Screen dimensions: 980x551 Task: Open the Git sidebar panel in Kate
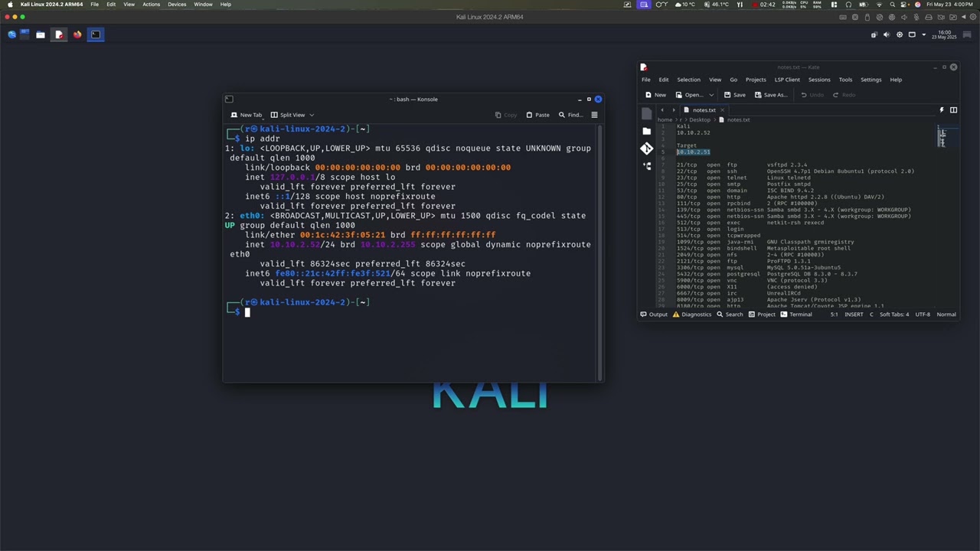point(647,148)
